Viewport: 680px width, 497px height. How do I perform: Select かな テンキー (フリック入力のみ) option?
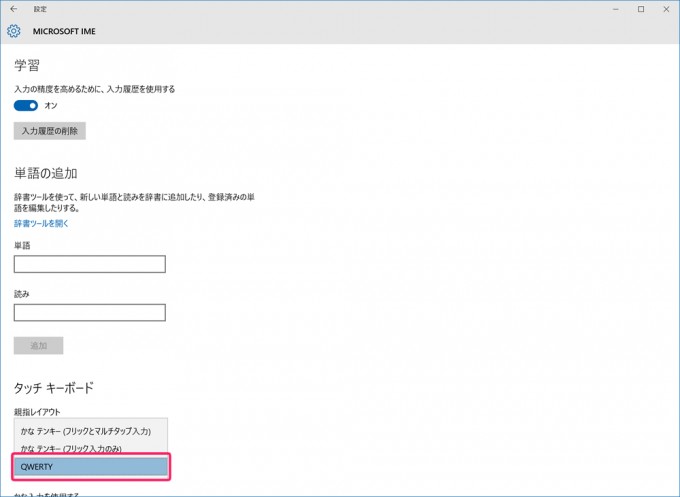(x=91, y=448)
